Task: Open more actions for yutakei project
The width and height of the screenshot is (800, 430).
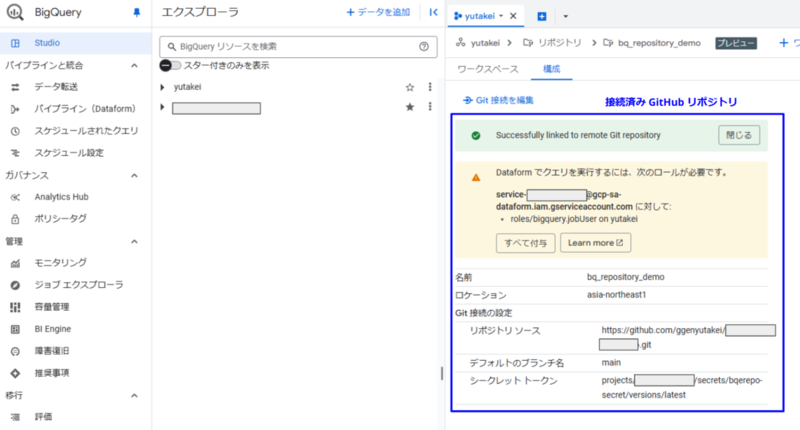Action: pyautogui.click(x=430, y=87)
